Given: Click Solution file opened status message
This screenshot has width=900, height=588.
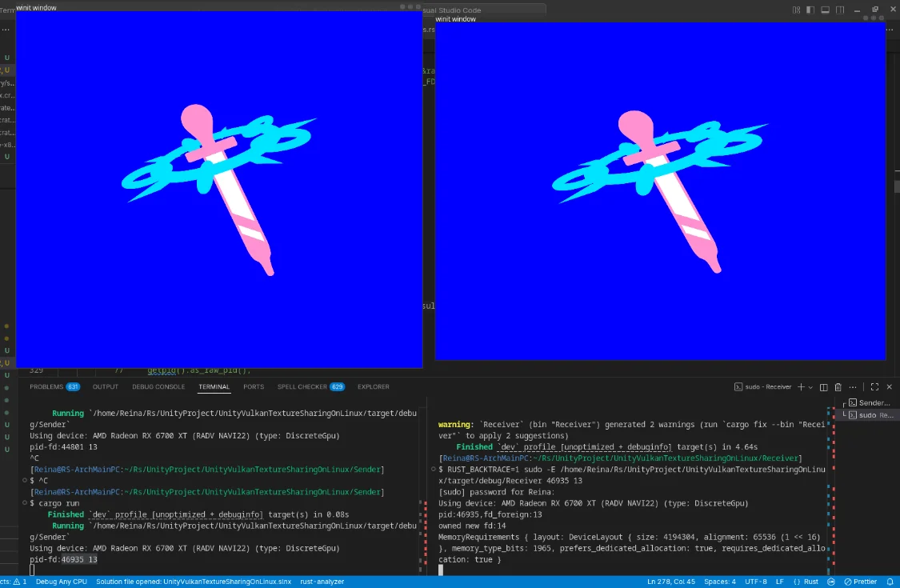Looking at the screenshot, I should [194, 582].
